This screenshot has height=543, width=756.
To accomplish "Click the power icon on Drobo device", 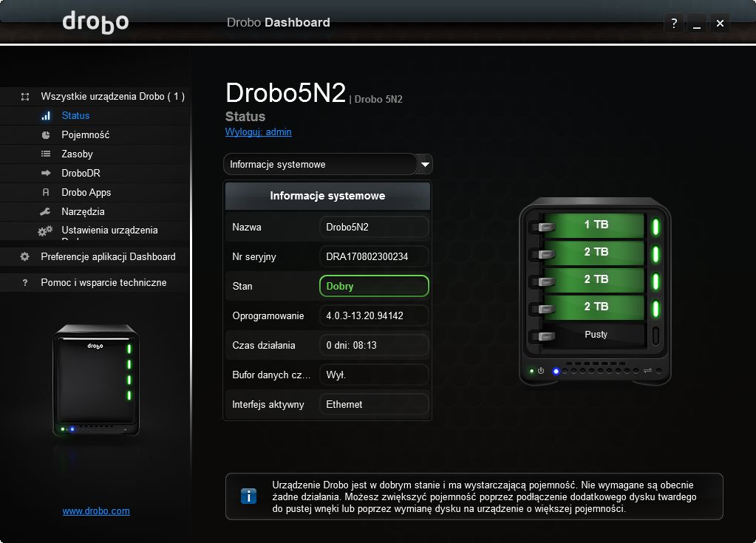I will (541, 371).
